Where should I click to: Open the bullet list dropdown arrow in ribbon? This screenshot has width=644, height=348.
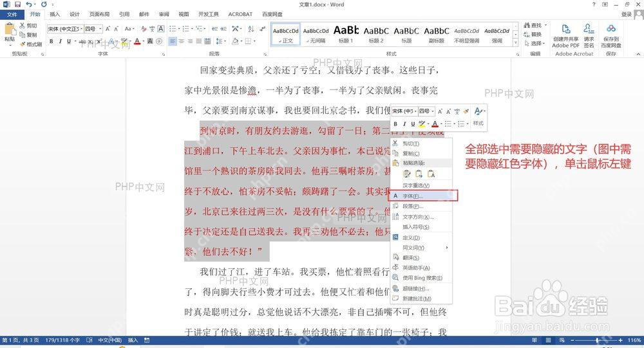[178, 29]
